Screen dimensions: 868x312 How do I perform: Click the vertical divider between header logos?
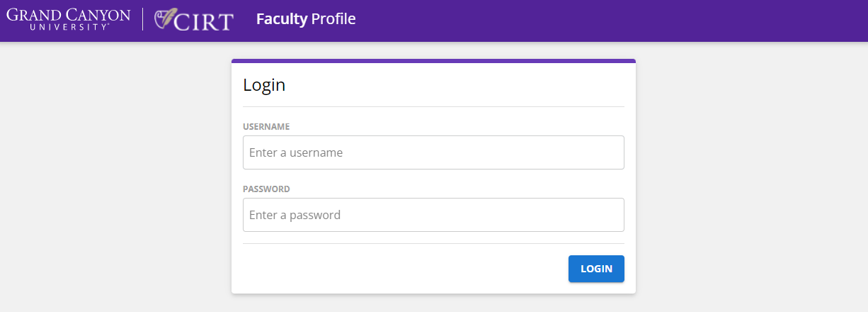tap(143, 19)
